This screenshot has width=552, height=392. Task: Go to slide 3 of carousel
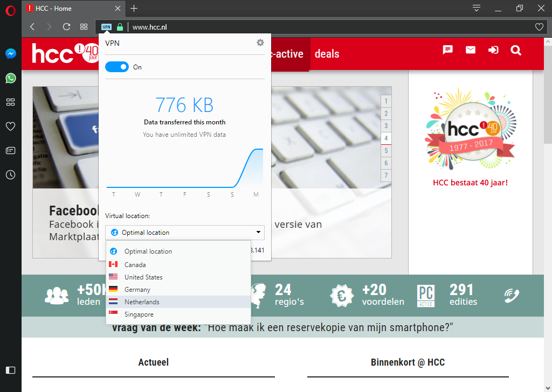[386, 126]
